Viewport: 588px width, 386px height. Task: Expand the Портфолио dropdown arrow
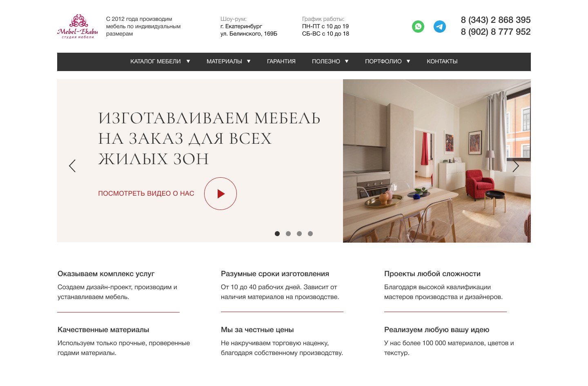408,61
